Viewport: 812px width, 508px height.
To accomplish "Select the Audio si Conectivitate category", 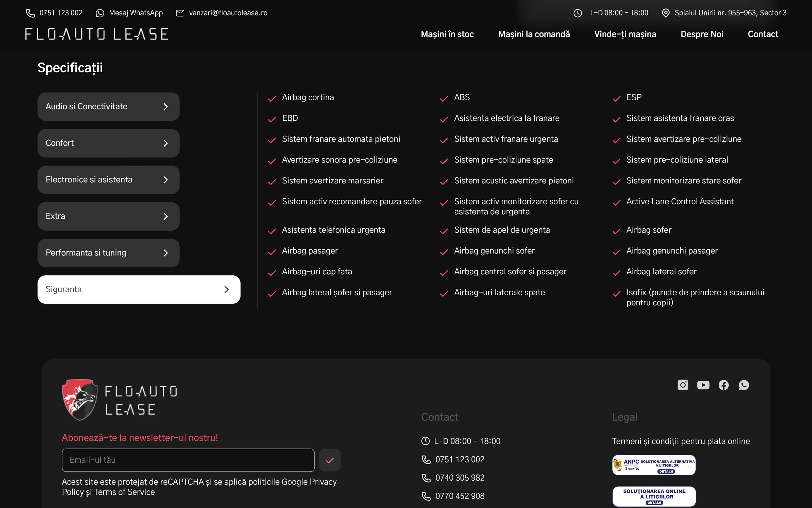I will click(108, 106).
